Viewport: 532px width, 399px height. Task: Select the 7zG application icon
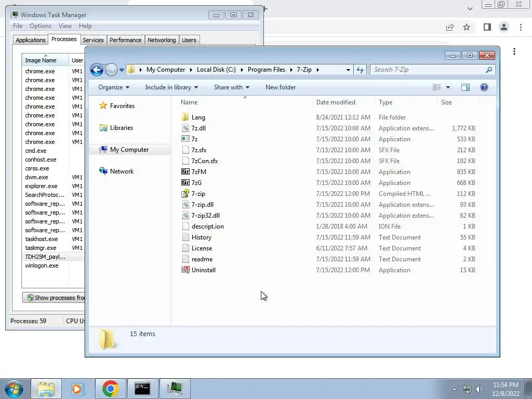[x=185, y=182]
